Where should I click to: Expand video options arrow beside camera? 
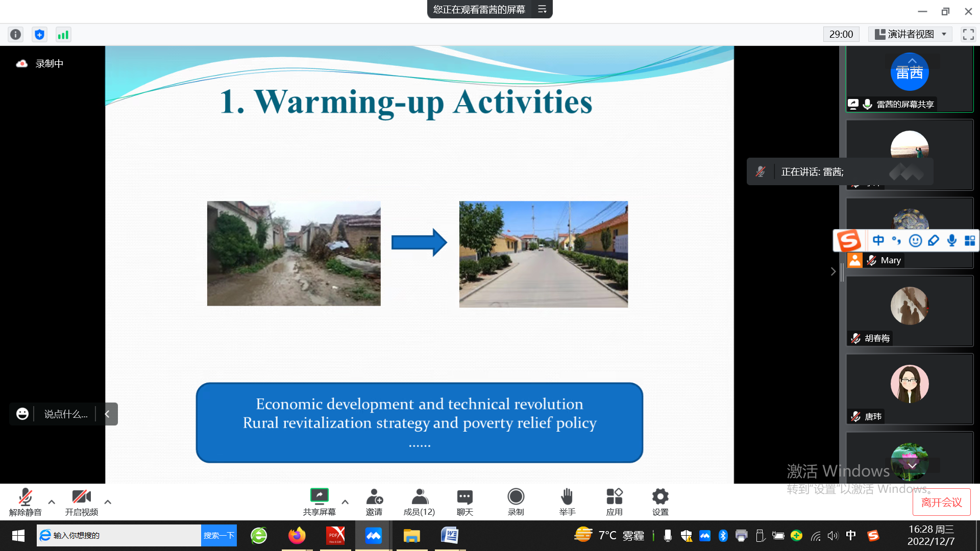click(108, 502)
